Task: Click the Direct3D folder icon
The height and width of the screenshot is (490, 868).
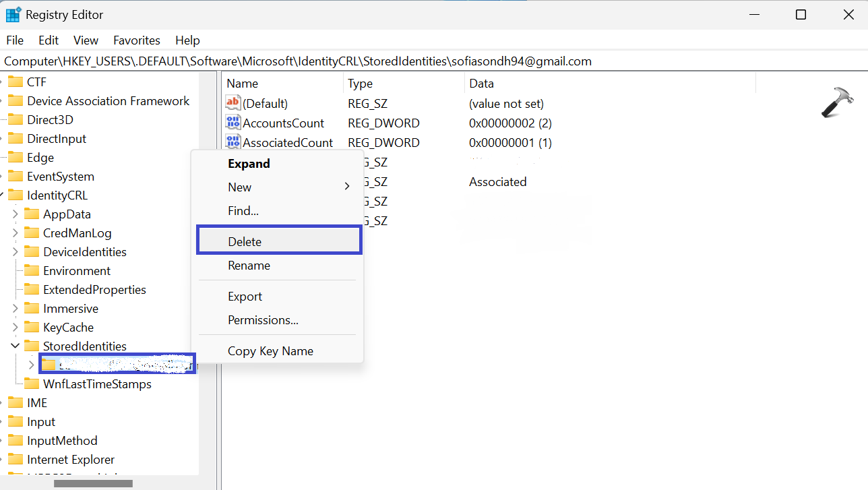Action: pos(15,119)
